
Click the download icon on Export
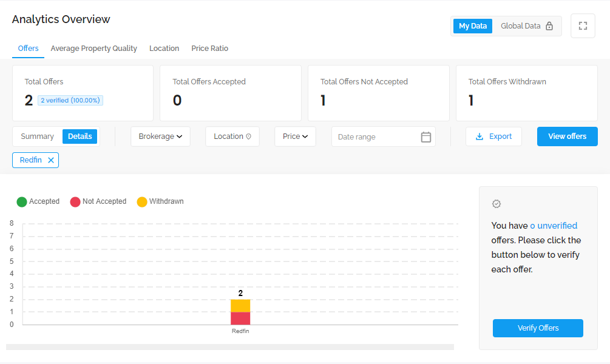pos(480,137)
